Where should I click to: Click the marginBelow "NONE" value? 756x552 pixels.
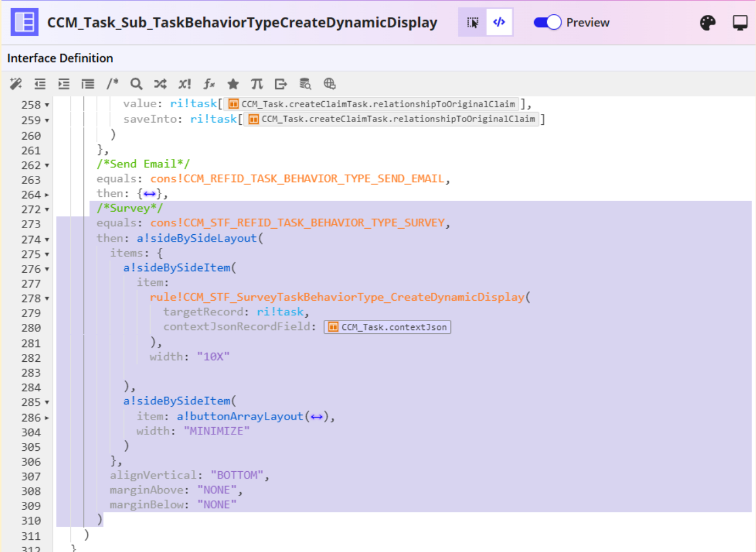(217, 505)
